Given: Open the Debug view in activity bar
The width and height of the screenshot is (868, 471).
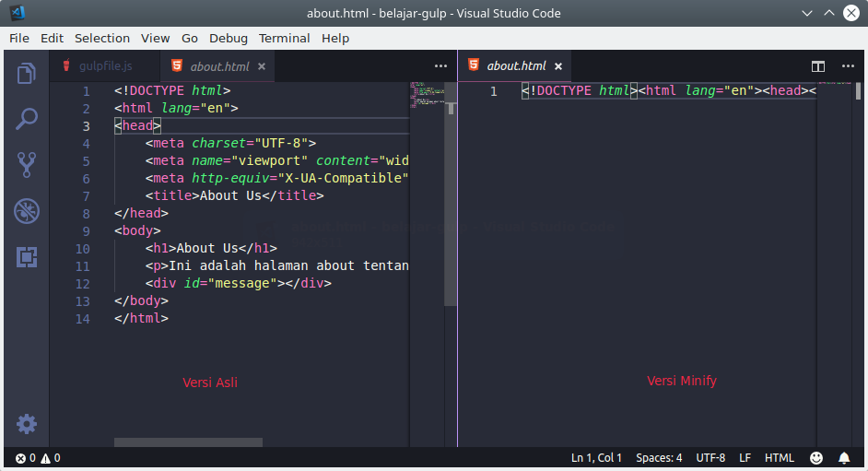Looking at the screenshot, I should pyautogui.click(x=26, y=211).
